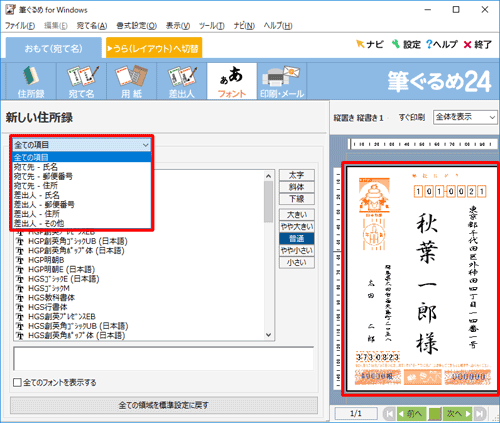
Task: Select the フォント font toolbar icon
Action: tap(232, 81)
